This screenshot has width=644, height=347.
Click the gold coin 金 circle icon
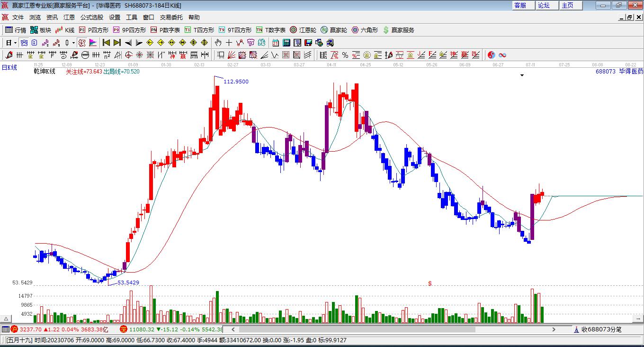(x=367, y=55)
